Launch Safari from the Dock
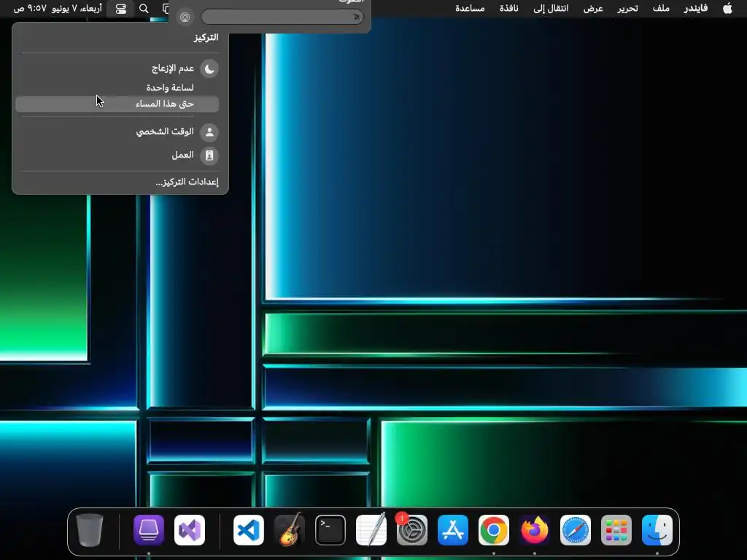Viewport: 747px width, 560px height. 576,530
